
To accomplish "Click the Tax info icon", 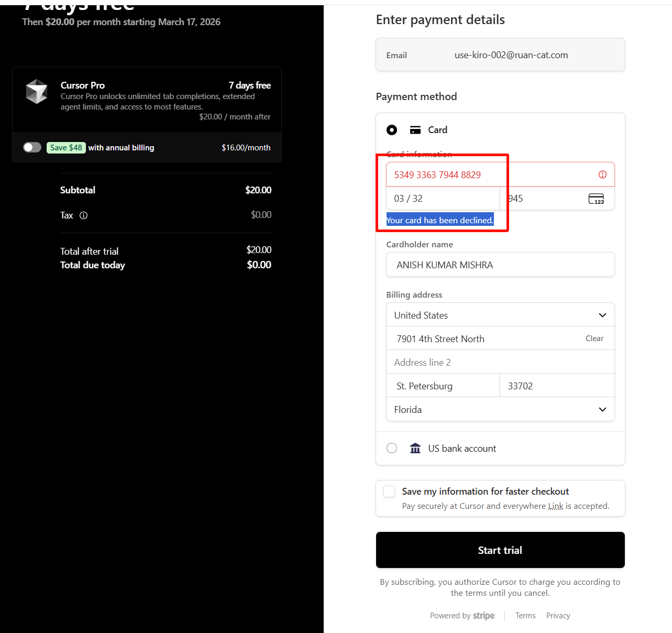I will (83, 215).
